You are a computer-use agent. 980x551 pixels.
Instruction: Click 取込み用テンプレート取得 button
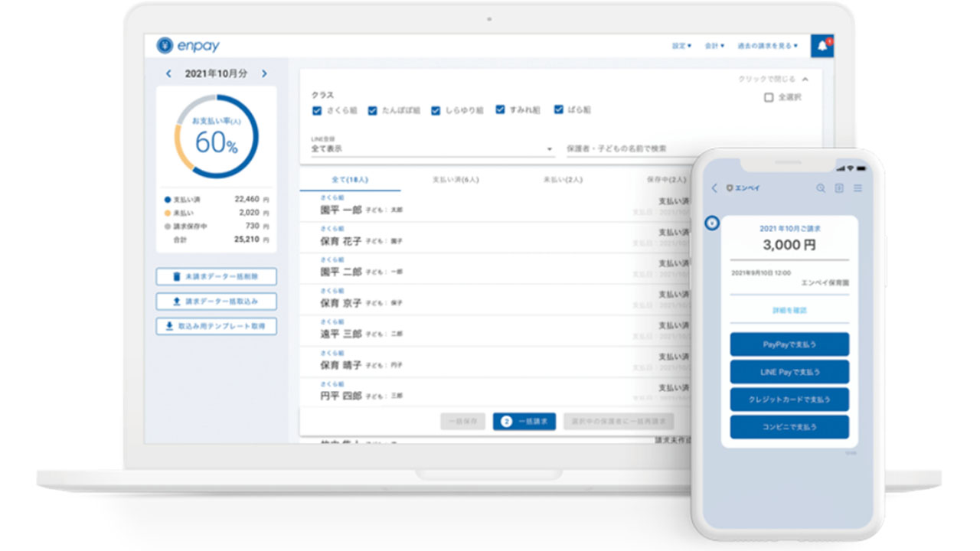[x=216, y=326]
